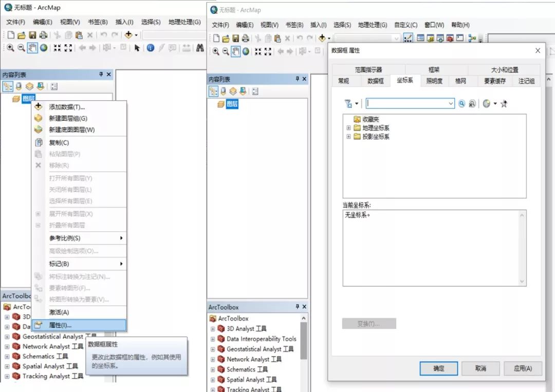555x392 pixels.
Task: Open 参考比例(S) submenu in context menu
Action: (79, 238)
